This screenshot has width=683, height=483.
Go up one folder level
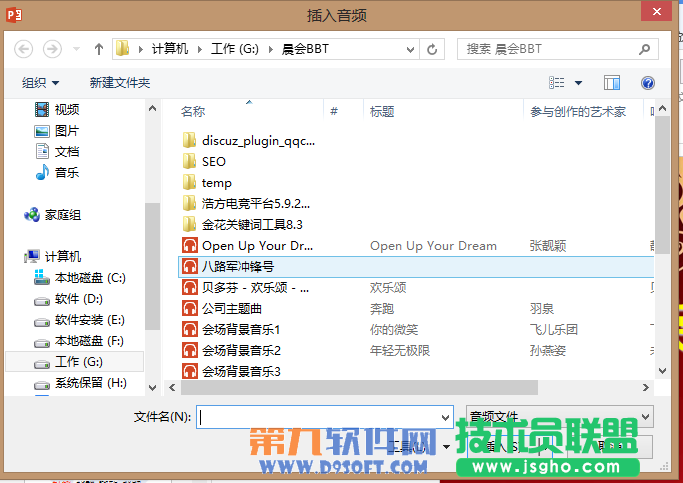(x=99, y=49)
